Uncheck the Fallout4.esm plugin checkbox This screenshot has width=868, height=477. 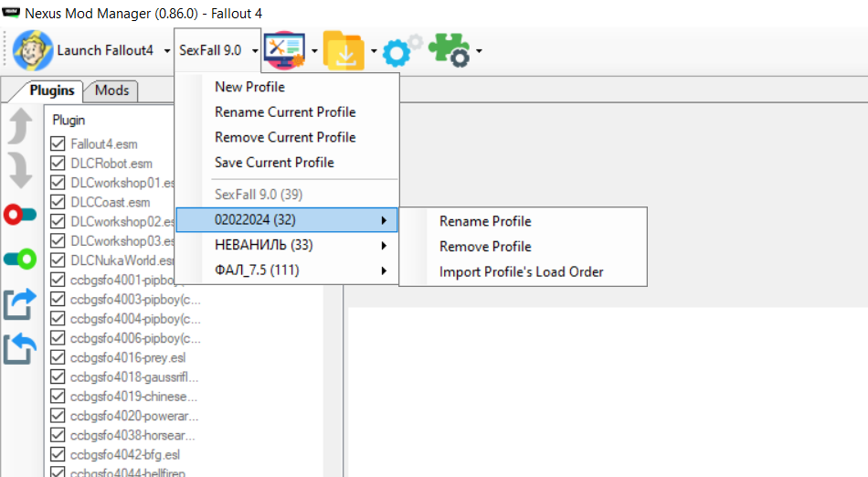click(58, 144)
